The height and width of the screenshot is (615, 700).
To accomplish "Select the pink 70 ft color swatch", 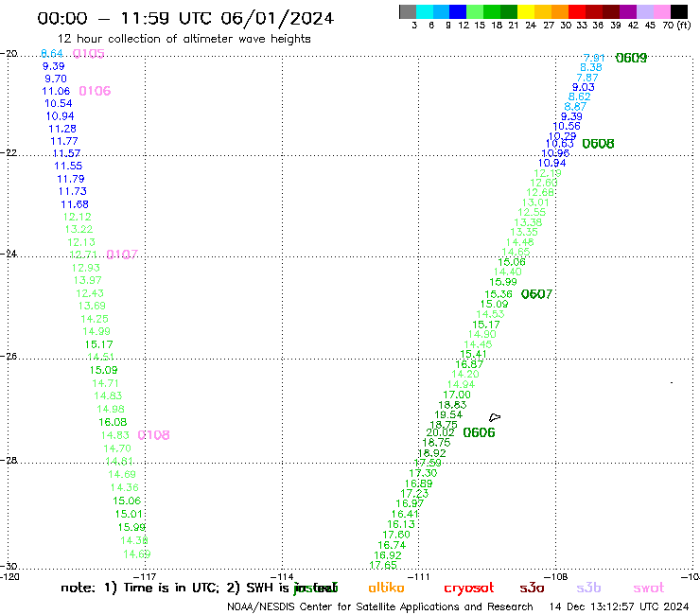I will click(661, 11).
